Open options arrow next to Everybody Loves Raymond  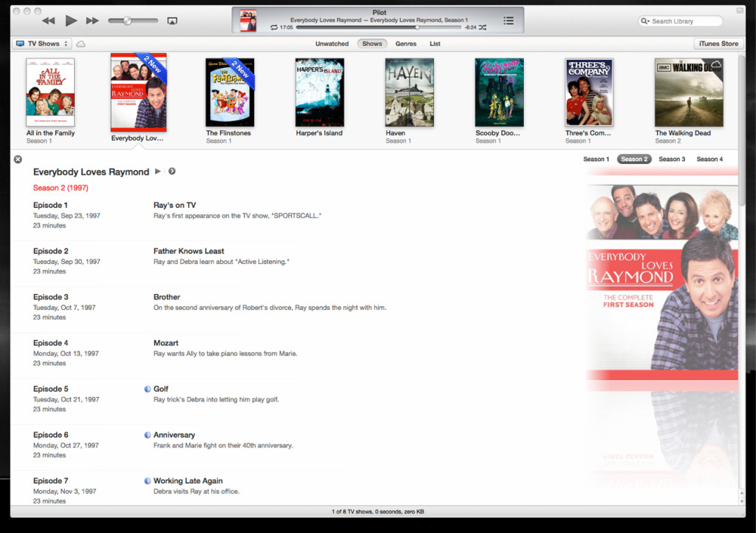click(171, 172)
